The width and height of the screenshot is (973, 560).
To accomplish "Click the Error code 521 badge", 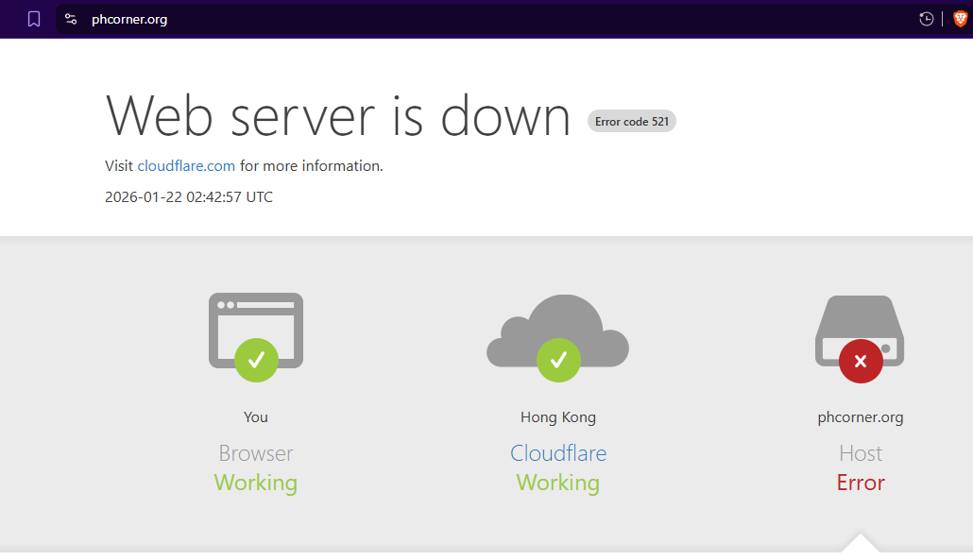I will point(632,122).
